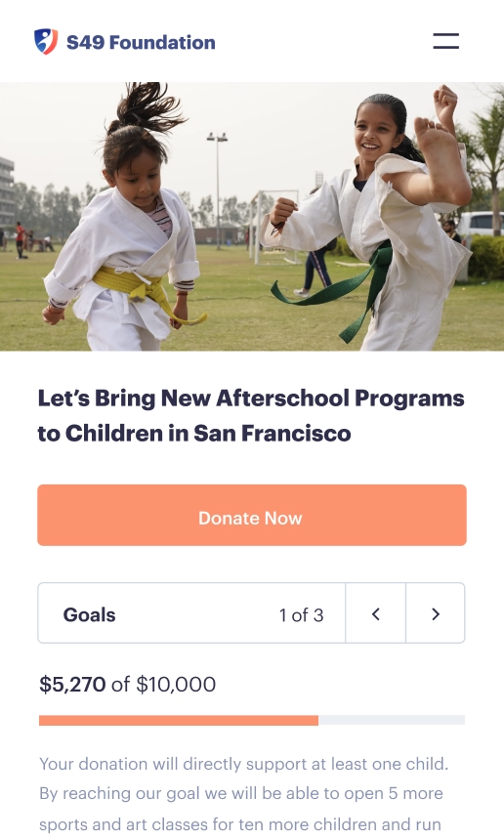Click the filled orange part of progress bar

tap(179, 720)
